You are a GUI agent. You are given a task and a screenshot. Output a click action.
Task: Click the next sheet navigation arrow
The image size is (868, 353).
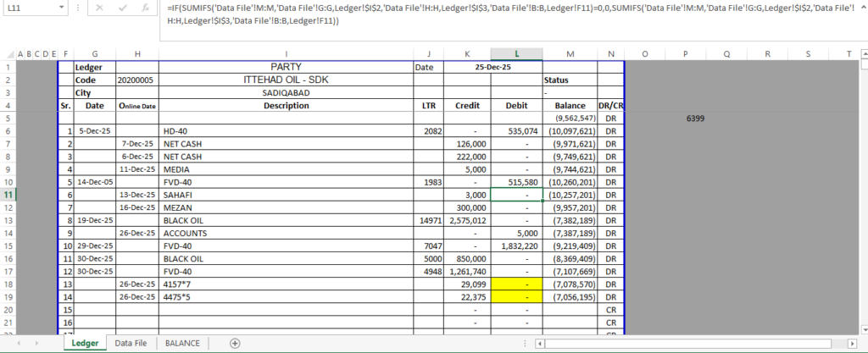[x=36, y=343]
